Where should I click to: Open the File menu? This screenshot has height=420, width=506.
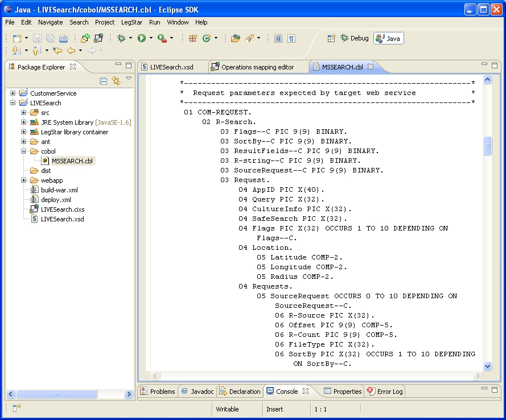10,22
